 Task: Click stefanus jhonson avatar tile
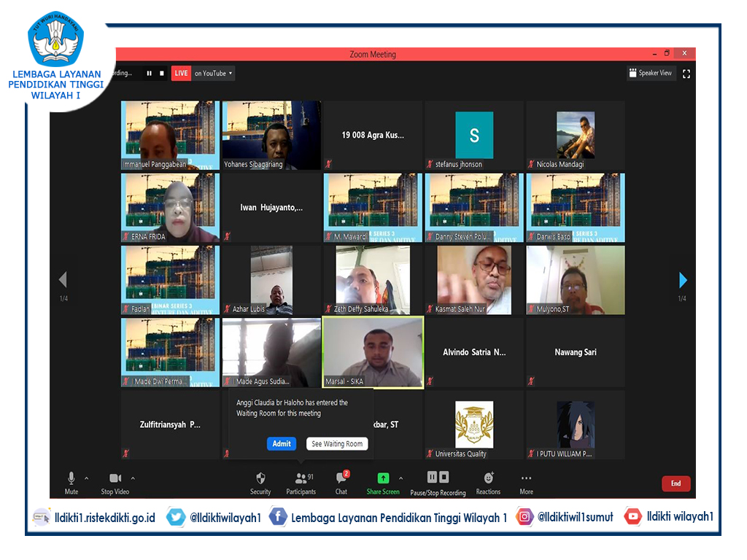pyautogui.click(x=474, y=135)
